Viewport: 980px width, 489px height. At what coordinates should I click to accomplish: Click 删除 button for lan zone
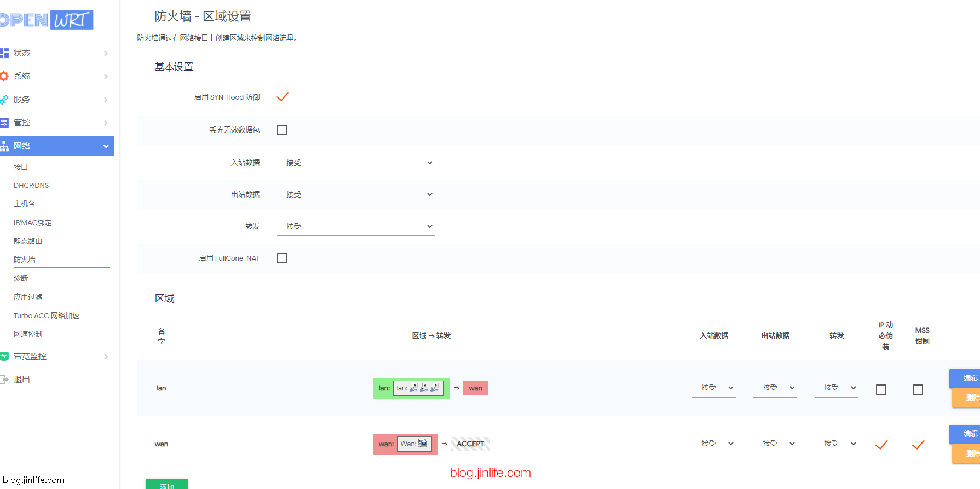click(966, 398)
